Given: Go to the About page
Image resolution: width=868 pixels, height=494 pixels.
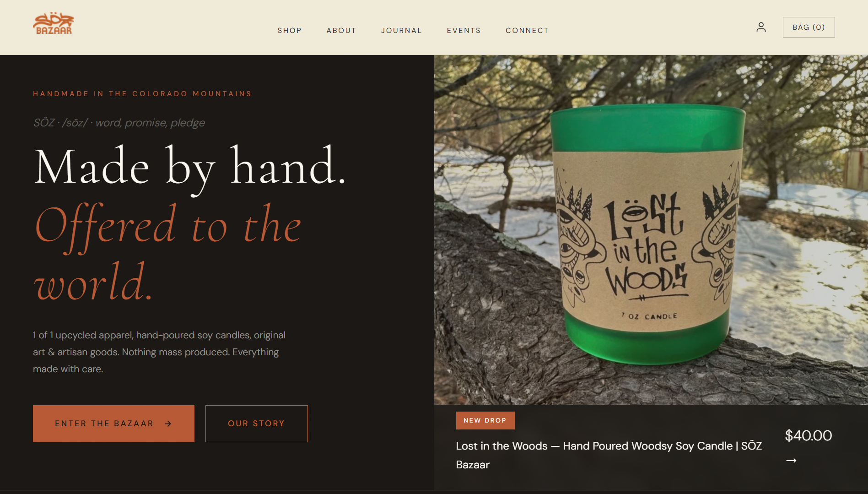Looking at the screenshot, I should pos(341,31).
